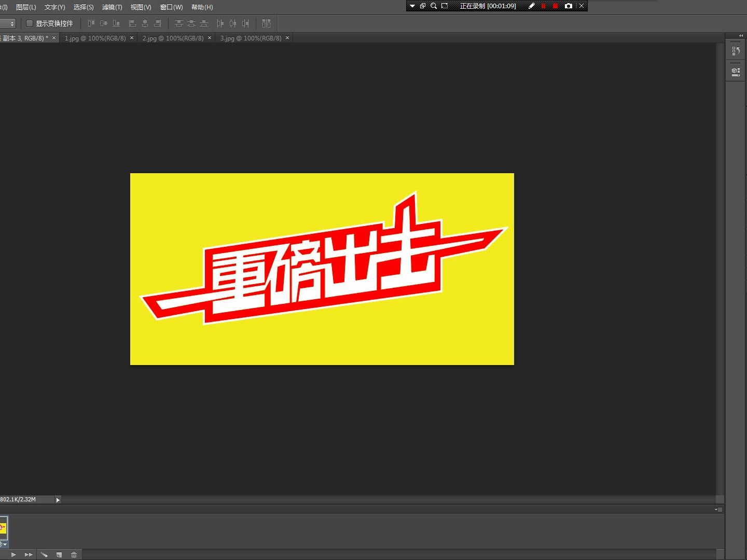
Task: Distribute right edges icon
Action: (x=245, y=23)
